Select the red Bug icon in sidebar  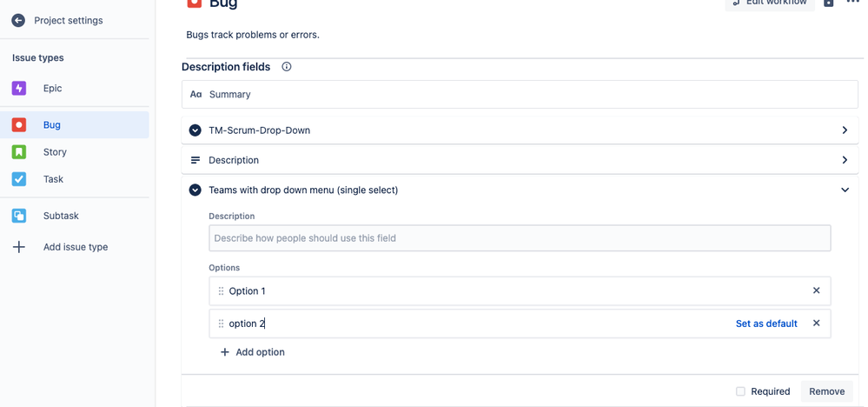[19, 124]
